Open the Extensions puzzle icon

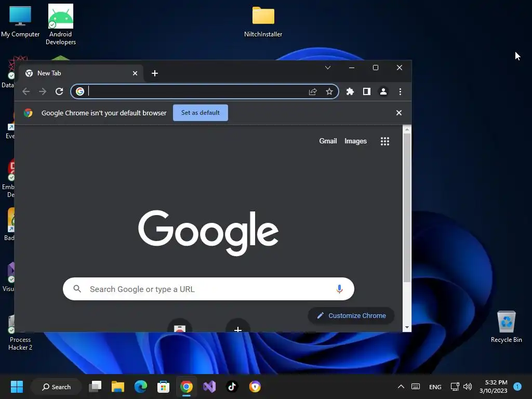(350, 91)
